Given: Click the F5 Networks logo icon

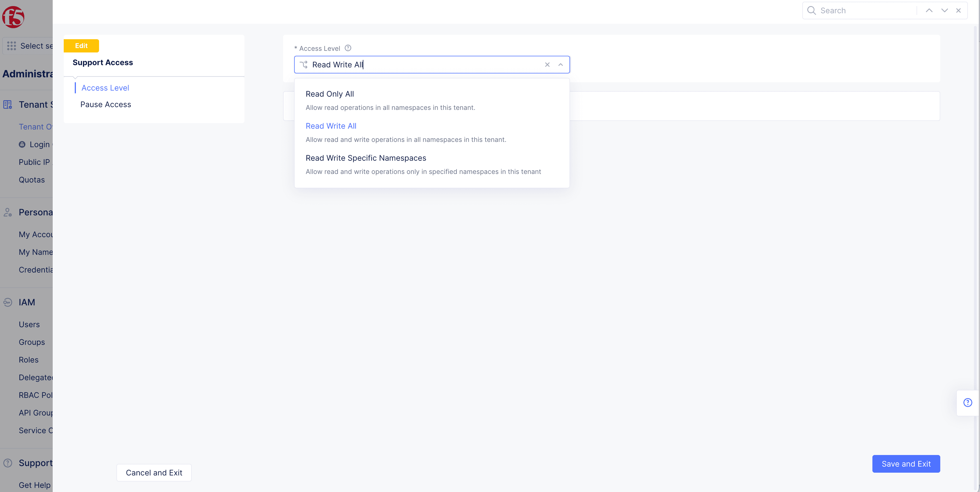Looking at the screenshot, I should click(x=14, y=16).
